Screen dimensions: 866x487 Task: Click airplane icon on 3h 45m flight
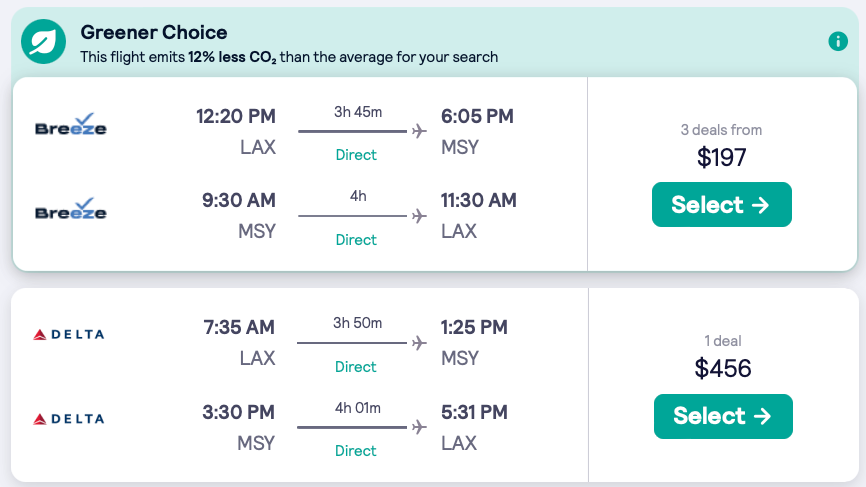coord(418,131)
